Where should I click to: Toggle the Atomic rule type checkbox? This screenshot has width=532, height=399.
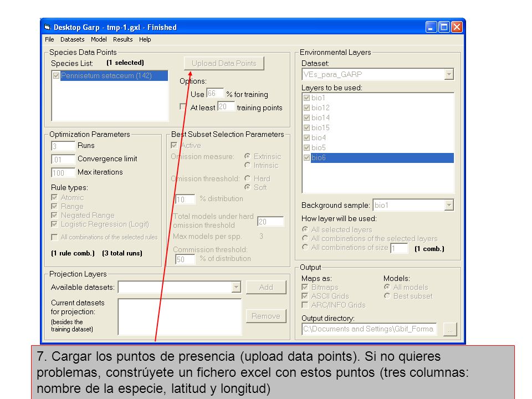coord(54,197)
